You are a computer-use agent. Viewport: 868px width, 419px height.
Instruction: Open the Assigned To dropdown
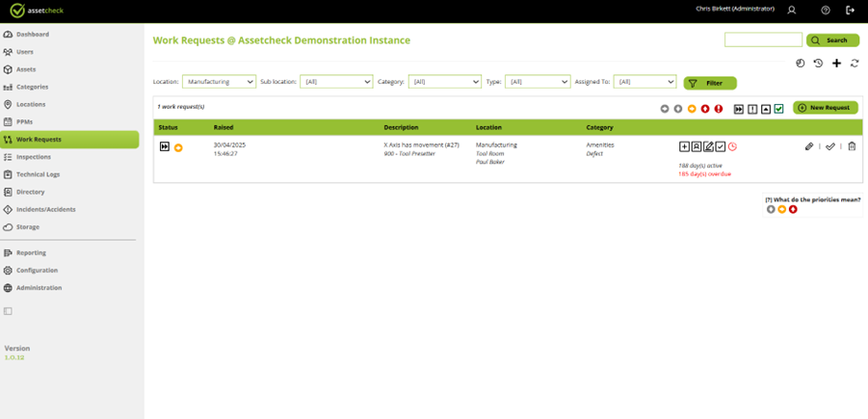point(644,82)
